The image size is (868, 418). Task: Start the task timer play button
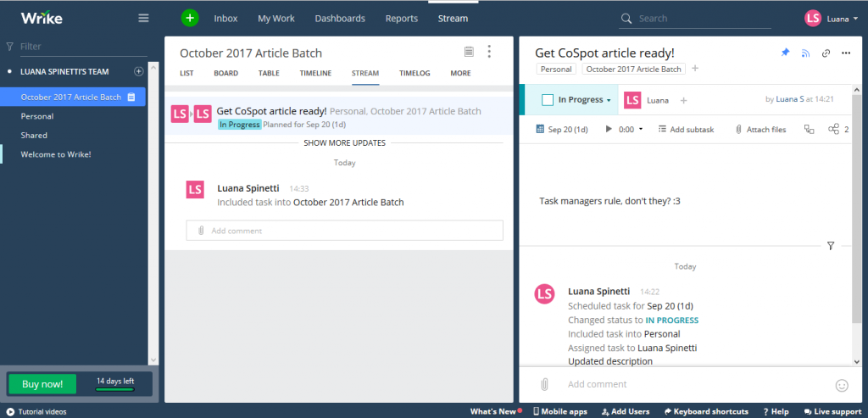click(x=608, y=130)
